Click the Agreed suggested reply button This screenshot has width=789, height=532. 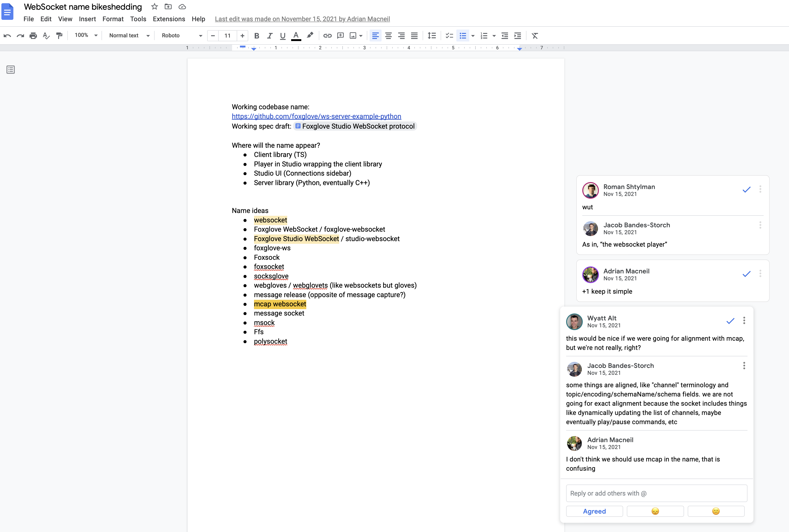594,511
